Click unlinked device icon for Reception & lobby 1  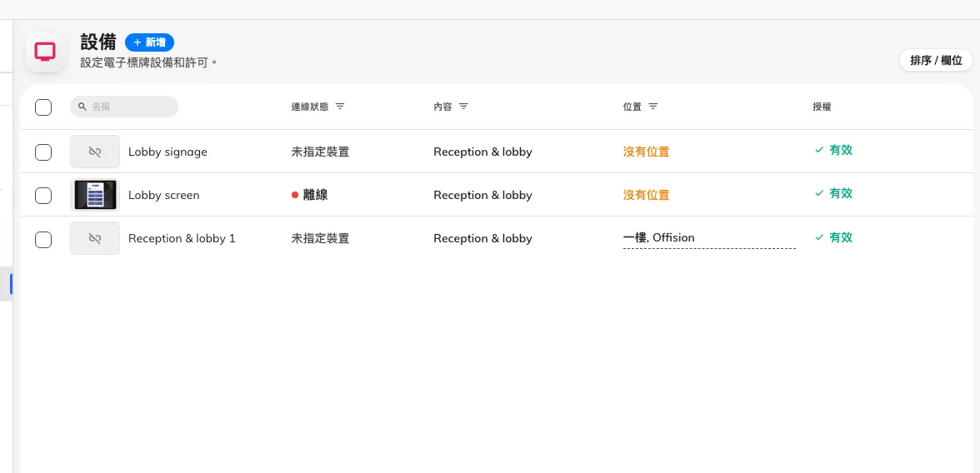pyautogui.click(x=95, y=238)
